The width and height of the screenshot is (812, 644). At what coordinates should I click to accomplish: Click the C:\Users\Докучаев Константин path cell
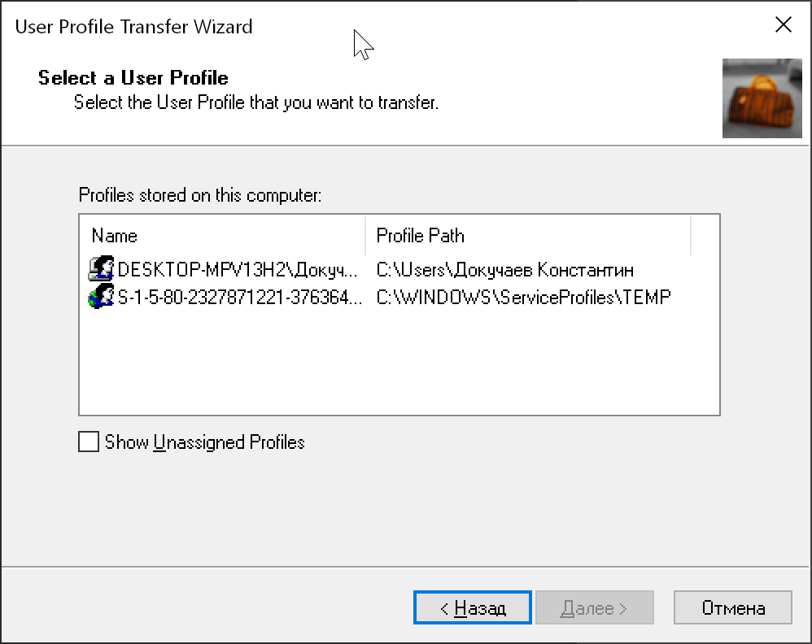coord(505,270)
